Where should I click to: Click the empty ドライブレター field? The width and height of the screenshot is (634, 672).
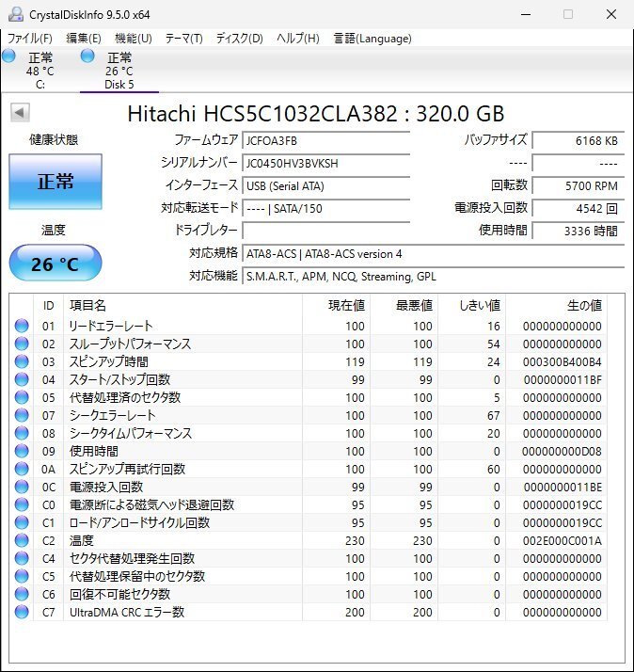tap(326, 231)
